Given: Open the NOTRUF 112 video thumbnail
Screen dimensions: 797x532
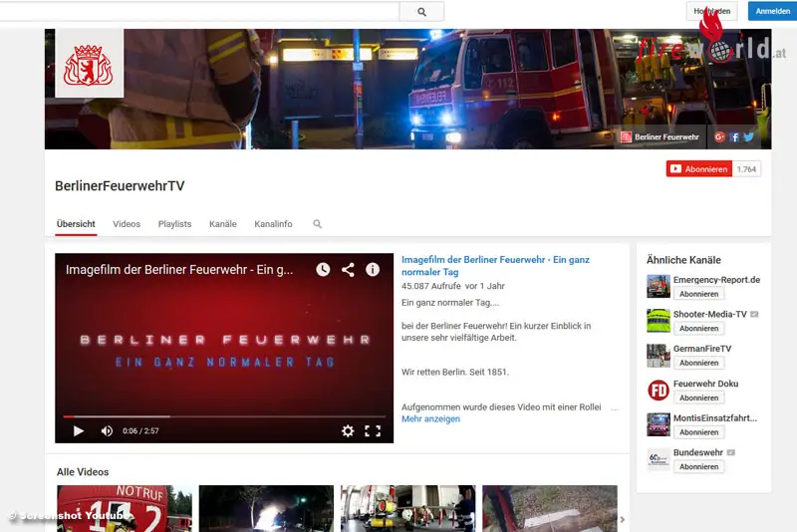Looking at the screenshot, I should click(124, 508).
